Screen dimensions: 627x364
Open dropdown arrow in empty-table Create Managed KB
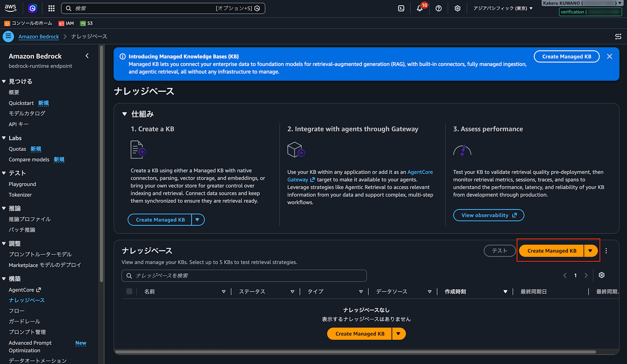[398, 334]
